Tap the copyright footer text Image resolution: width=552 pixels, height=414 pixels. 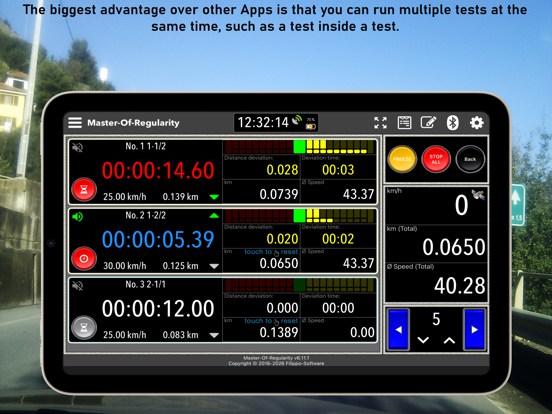point(276,363)
